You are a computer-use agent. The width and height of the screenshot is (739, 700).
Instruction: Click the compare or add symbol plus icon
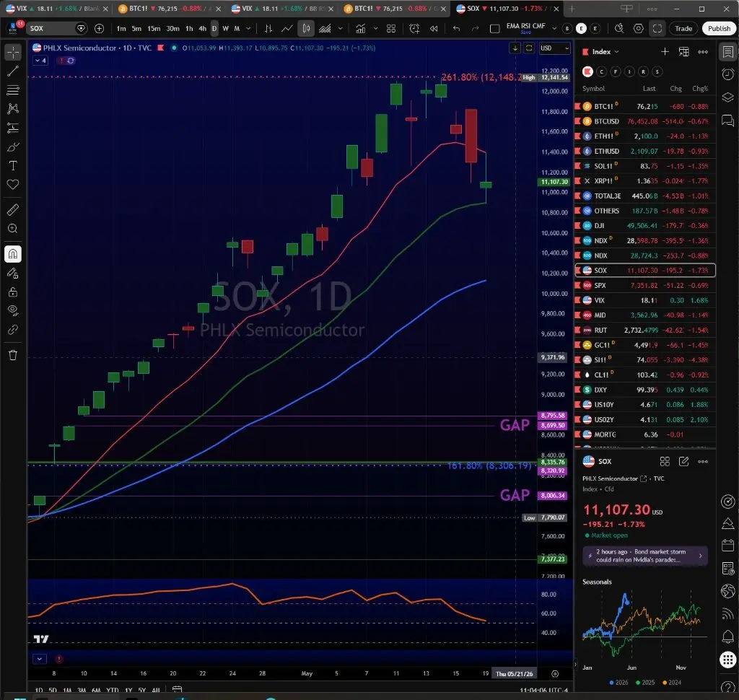coord(99,29)
